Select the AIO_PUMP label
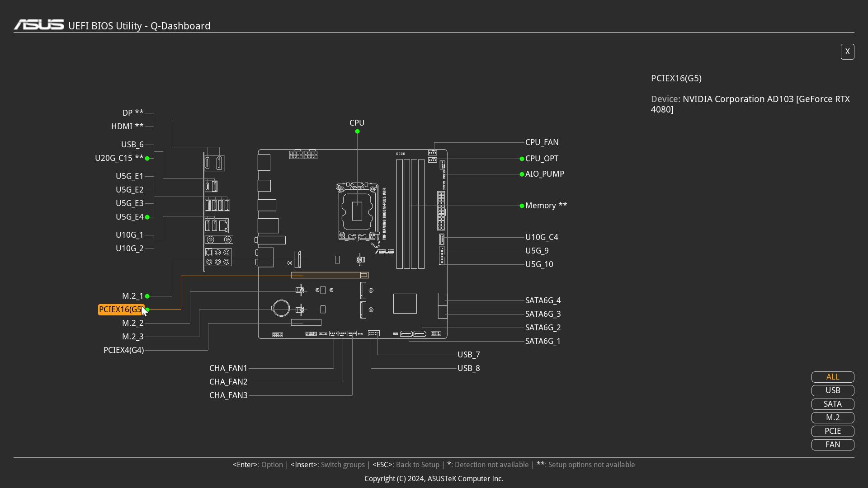The width and height of the screenshot is (868, 488). (x=545, y=174)
